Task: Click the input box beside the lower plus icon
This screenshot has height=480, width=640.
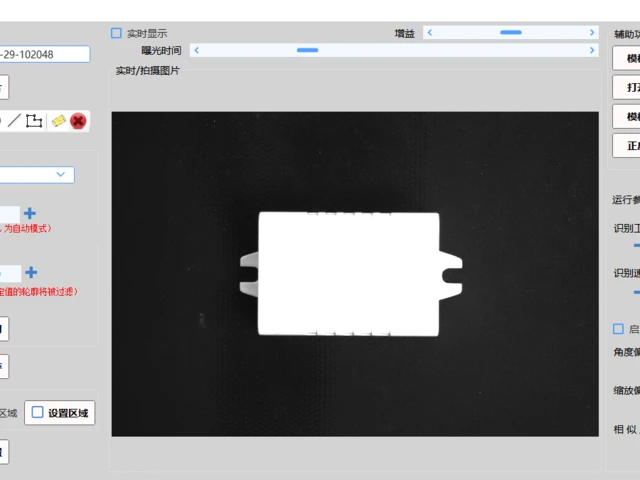Action: (10, 273)
